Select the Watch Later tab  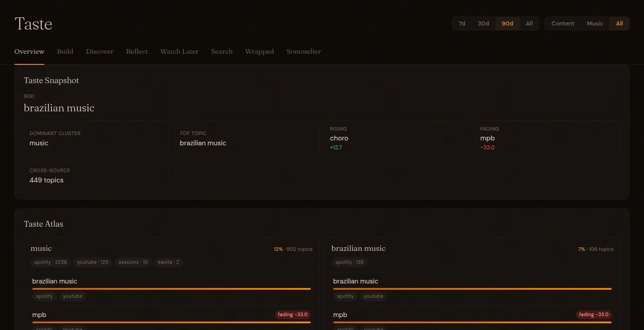[179, 51]
